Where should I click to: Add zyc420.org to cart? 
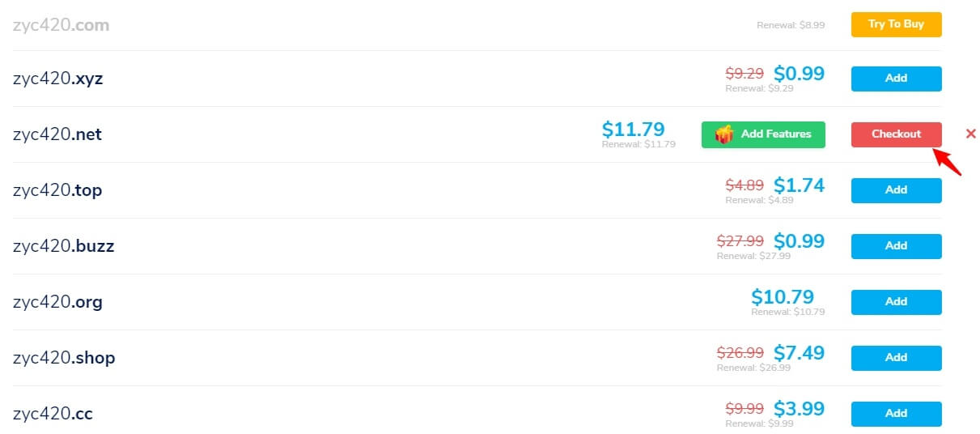[896, 302]
